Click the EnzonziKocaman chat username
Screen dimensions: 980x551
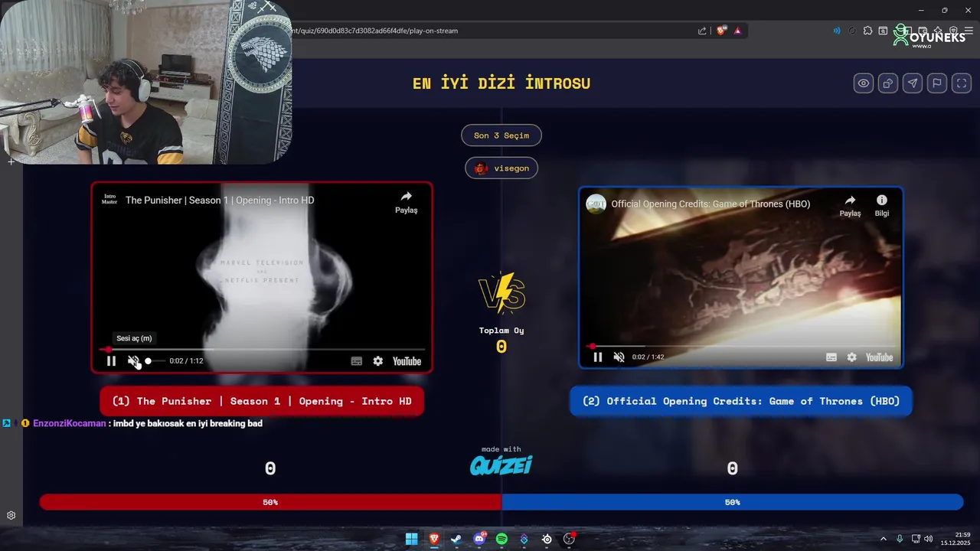(x=70, y=423)
